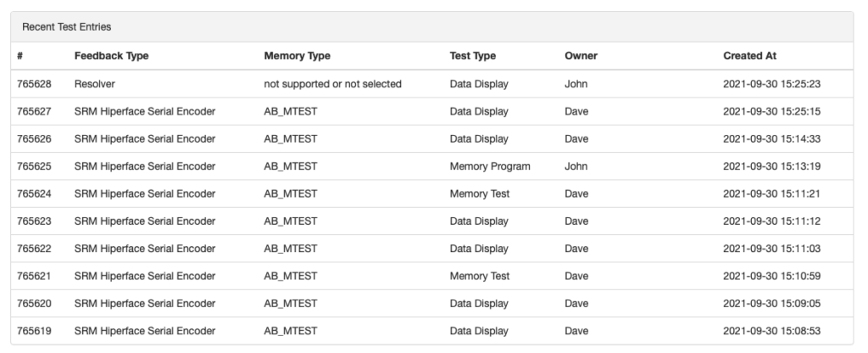Click entry number 765622
The width and height of the screenshot is (868, 353).
pos(34,249)
